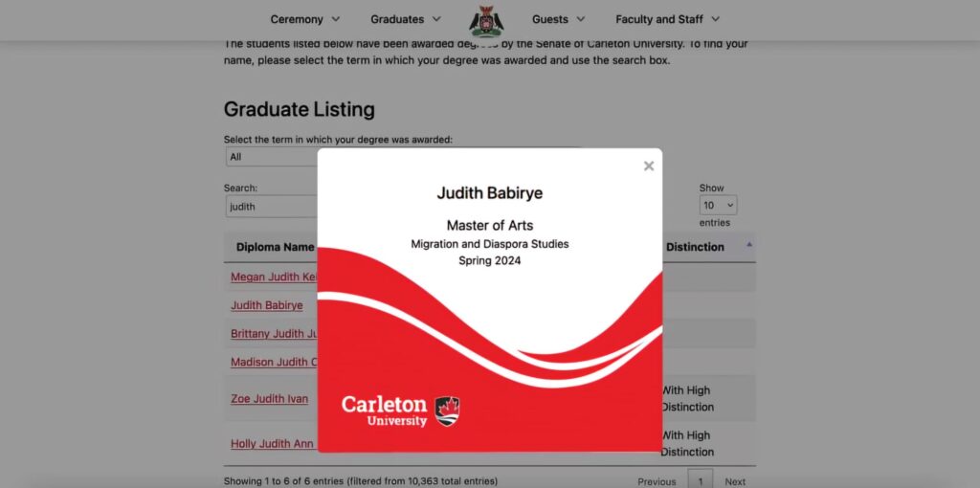Image resolution: width=980 pixels, height=488 pixels.
Task: Open the Graduates menu
Action: (406, 19)
